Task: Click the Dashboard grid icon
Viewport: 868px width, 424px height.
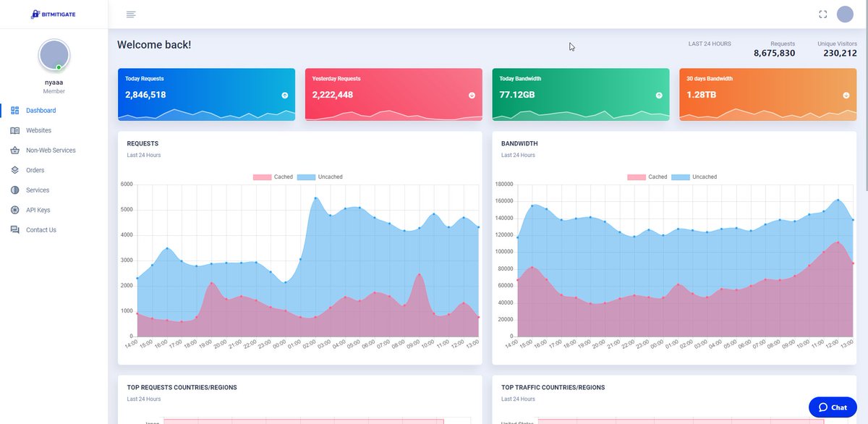Action: pos(15,111)
